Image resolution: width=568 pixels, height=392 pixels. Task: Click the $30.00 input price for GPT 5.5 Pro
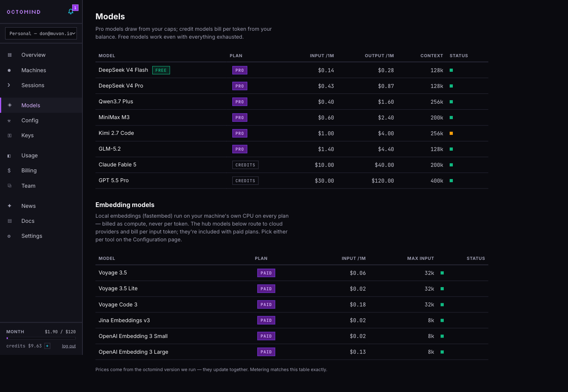[324, 181]
